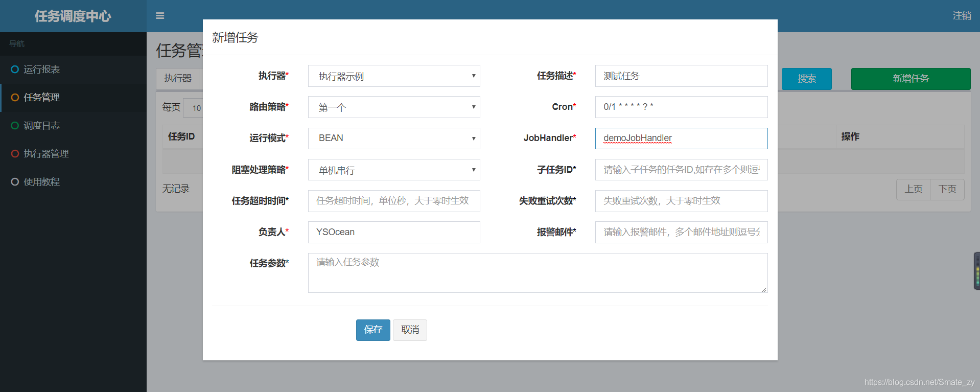
Task: Open the 路由策略 dropdown showing 第一个
Action: pyautogui.click(x=394, y=107)
